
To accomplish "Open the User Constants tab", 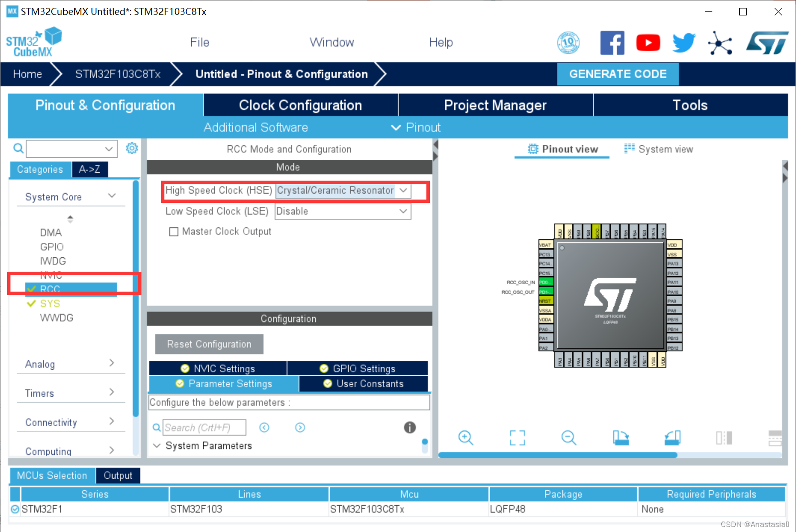I will [x=364, y=384].
